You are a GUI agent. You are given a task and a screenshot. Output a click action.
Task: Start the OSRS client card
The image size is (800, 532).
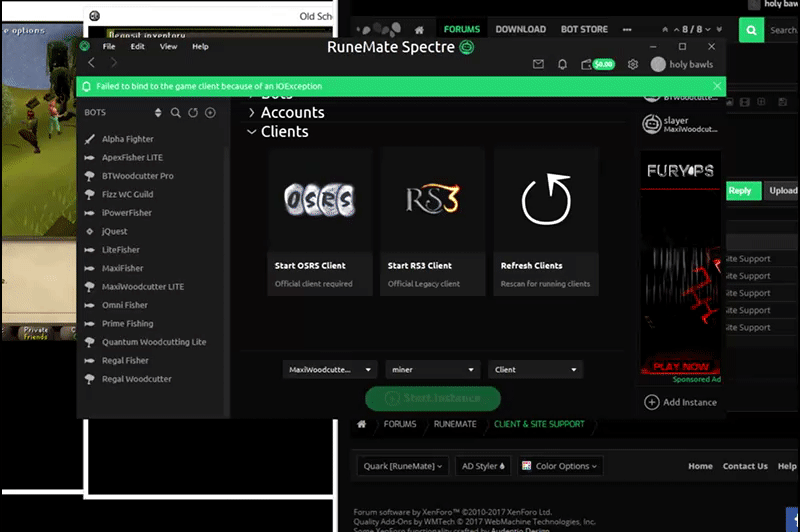(x=319, y=222)
